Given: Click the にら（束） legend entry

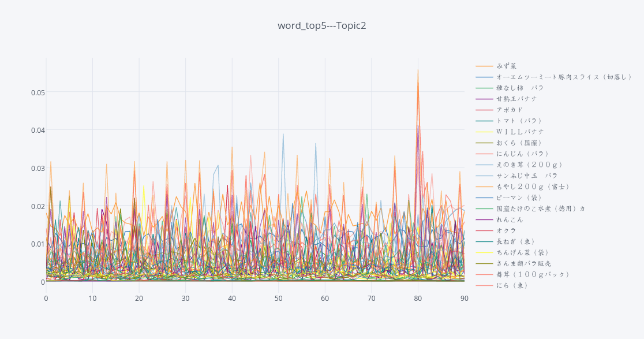Looking at the screenshot, I should (x=512, y=285).
